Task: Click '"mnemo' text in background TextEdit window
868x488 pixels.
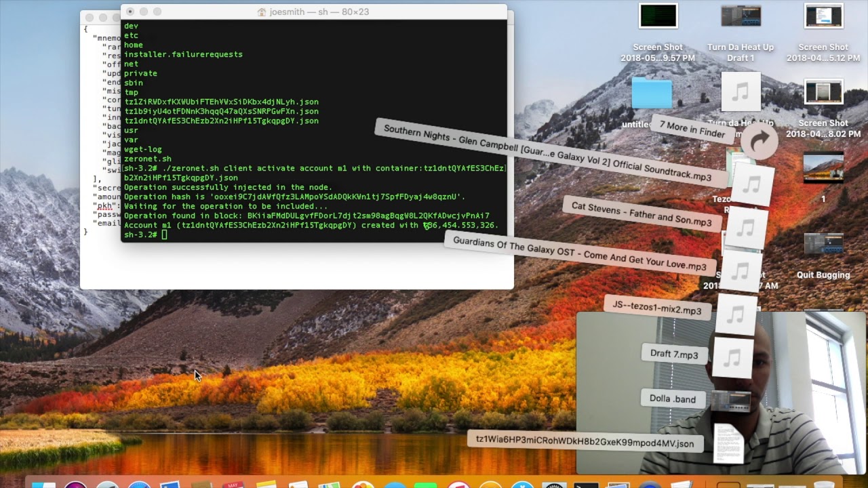Action: pyautogui.click(x=106, y=39)
